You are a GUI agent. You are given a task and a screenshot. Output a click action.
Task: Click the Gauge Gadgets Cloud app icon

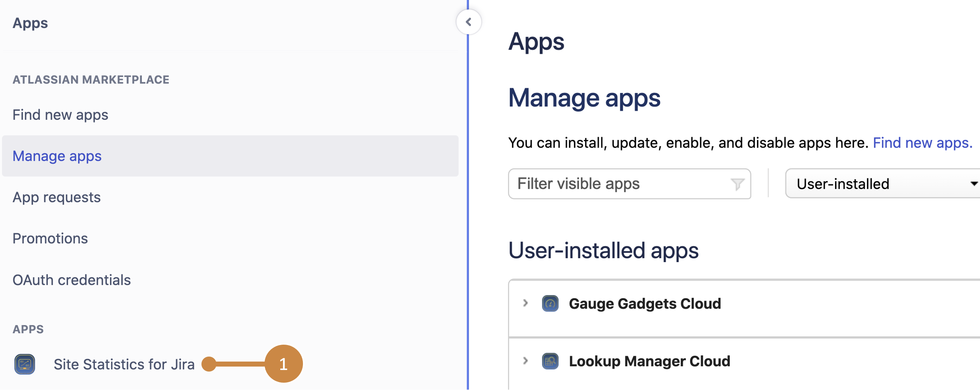550,304
